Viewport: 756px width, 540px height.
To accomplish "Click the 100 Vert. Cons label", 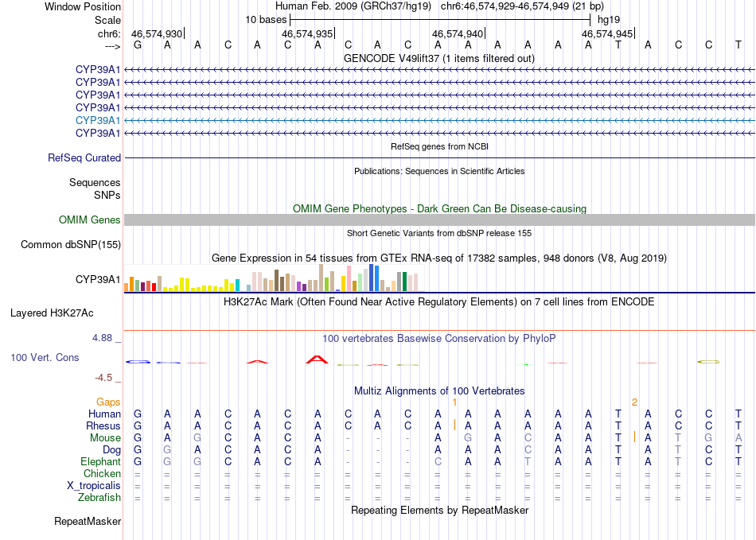I will [x=45, y=357].
